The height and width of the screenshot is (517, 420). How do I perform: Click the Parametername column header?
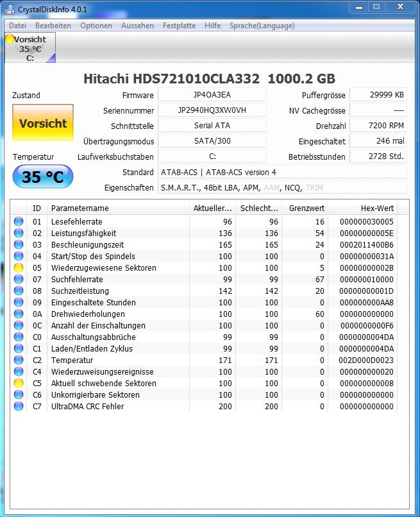click(118, 208)
